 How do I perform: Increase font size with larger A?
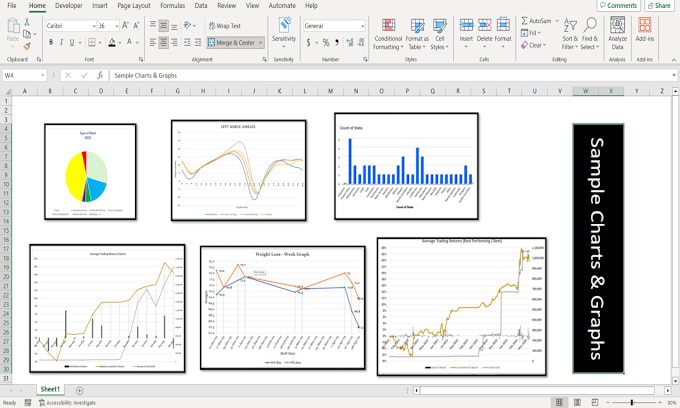(x=125, y=26)
